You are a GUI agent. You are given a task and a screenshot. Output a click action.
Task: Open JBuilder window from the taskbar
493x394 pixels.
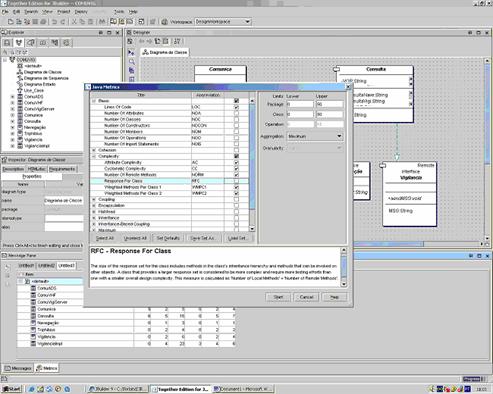pyautogui.click(x=118, y=389)
